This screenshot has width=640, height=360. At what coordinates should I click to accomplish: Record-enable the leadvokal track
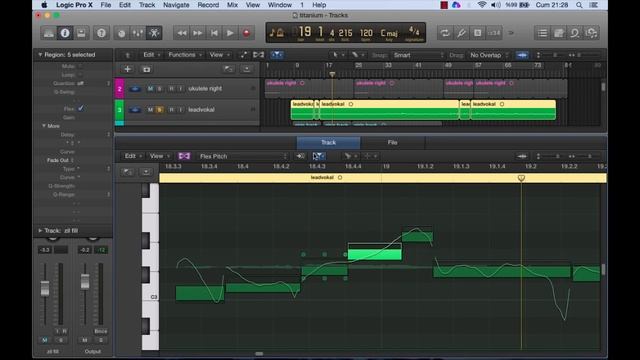coord(171,110)
